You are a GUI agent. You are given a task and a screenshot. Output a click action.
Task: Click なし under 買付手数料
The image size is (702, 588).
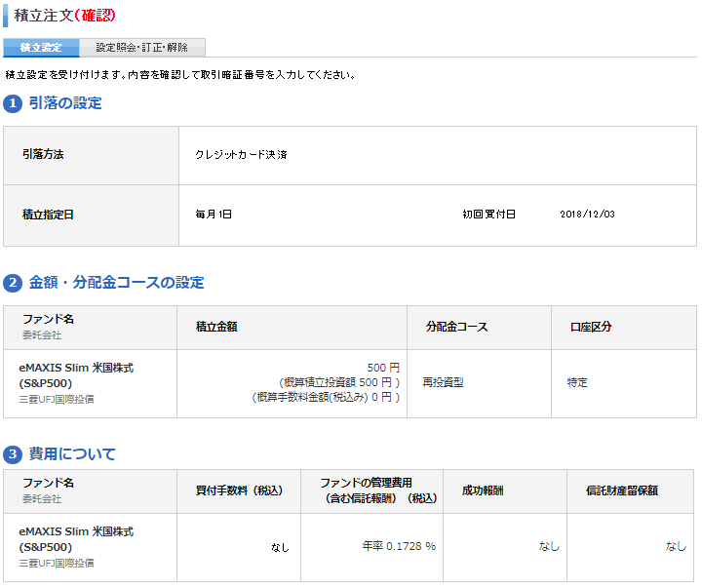(280, 547)
